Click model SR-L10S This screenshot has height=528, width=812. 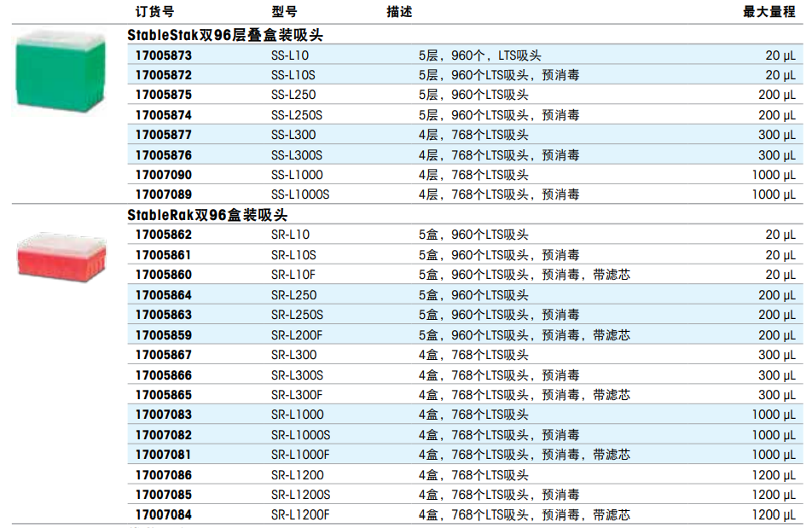[x=293, y=255]
